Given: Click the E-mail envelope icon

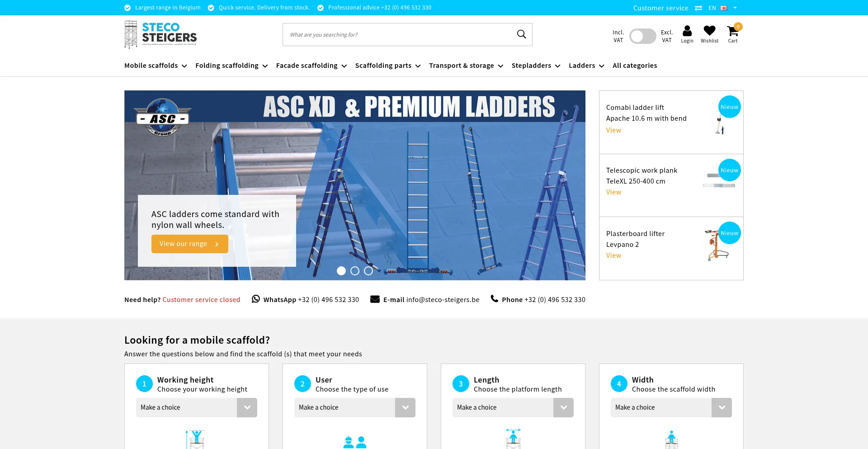Looking at the screenshot, I should 375,299.
